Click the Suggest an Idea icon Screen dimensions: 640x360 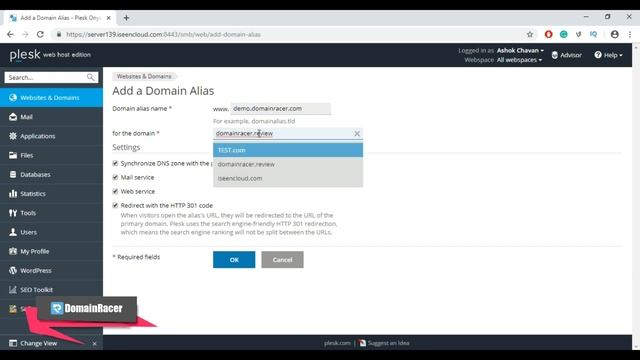pyautogui.click(x=362, y=343)
